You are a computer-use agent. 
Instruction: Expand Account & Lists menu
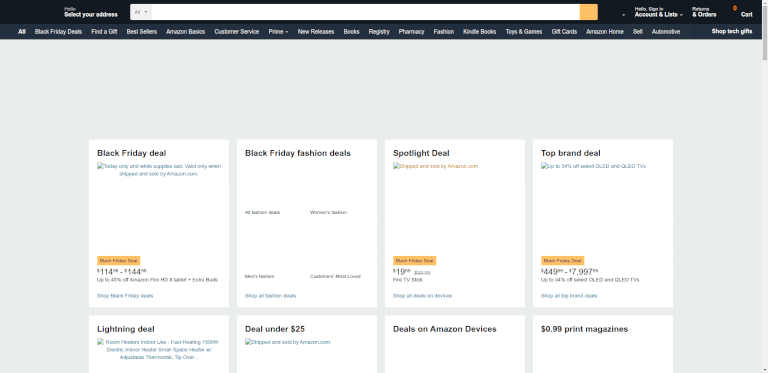658,12
